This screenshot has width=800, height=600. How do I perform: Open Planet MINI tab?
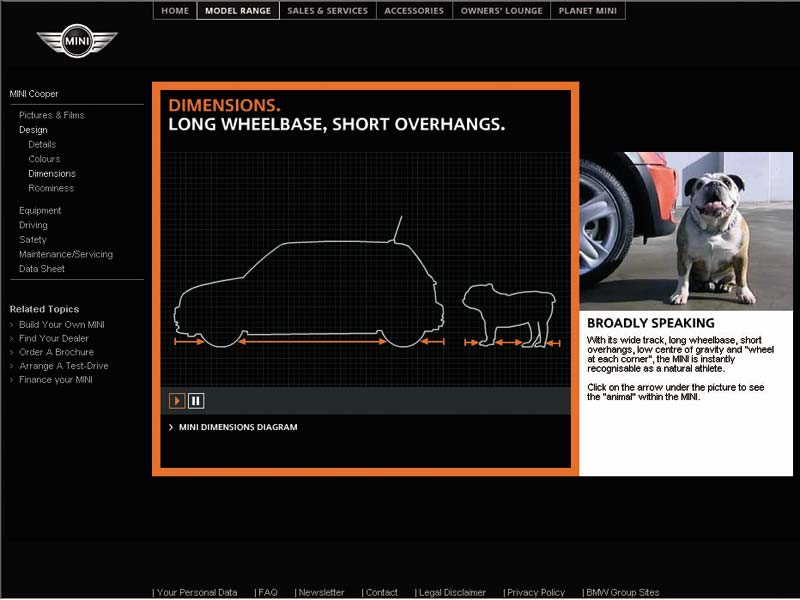click(588, 11)
